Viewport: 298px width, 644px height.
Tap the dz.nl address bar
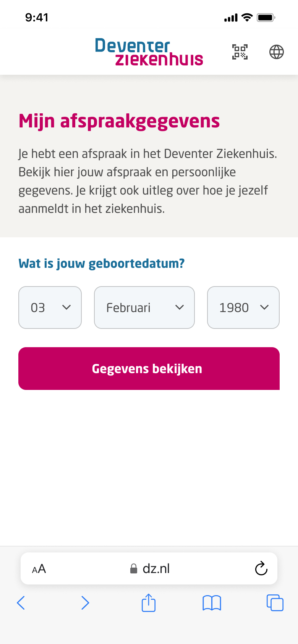156,568
